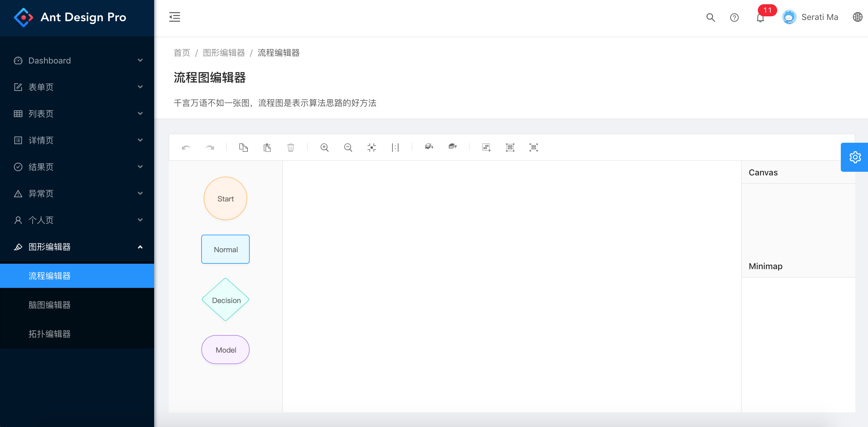The image size is (868, 427).
Task: Click the auto-fit zoom icon
Action: click(372, 147)
